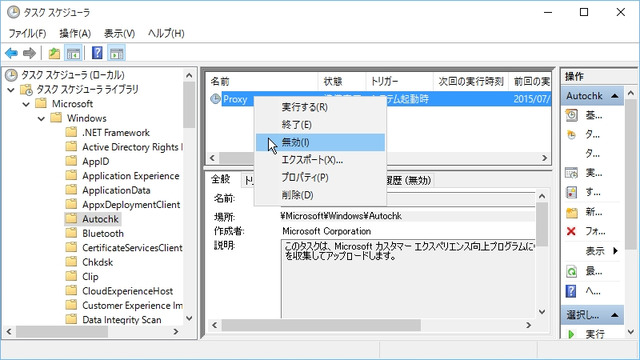Choose 削除(D) from the context menu

pos(320,195)
